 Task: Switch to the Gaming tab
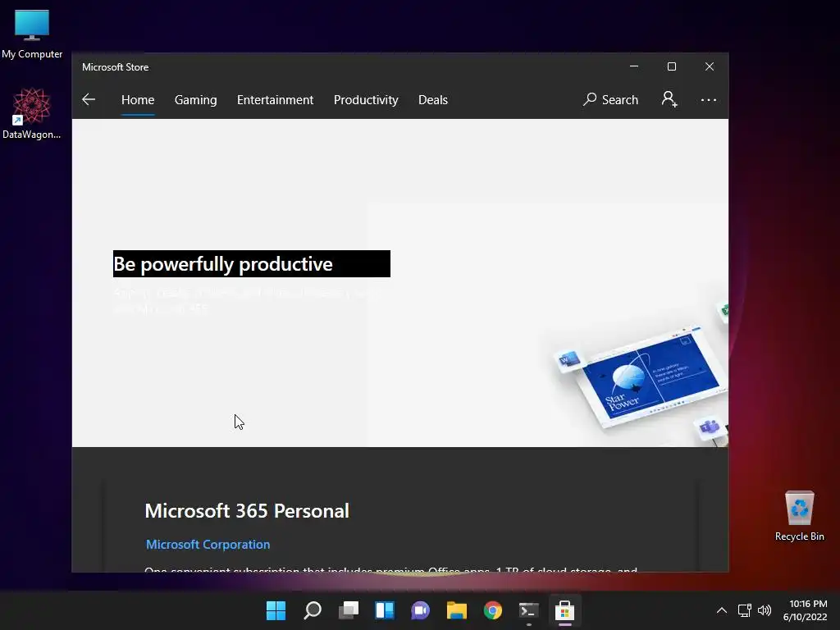point(195,99)
